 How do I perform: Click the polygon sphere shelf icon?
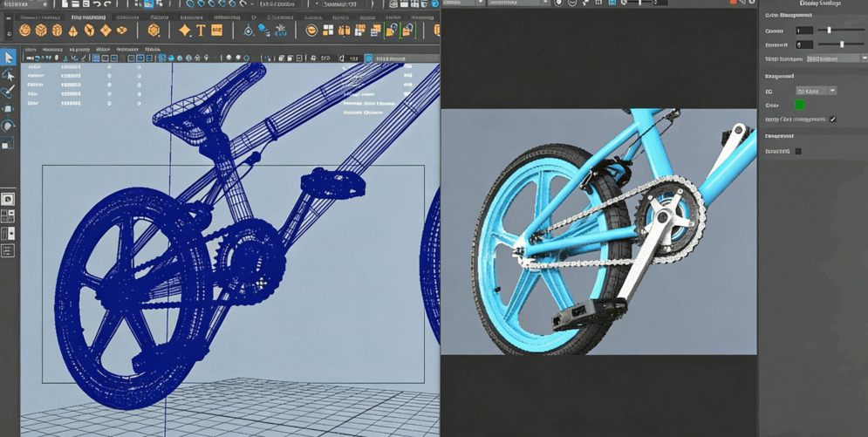[25, 31]
